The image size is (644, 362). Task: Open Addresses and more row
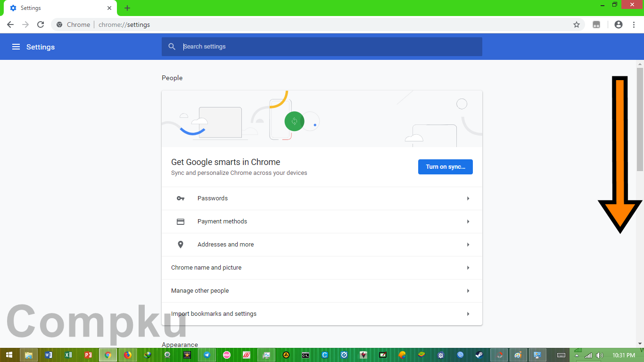coord(322,245)
